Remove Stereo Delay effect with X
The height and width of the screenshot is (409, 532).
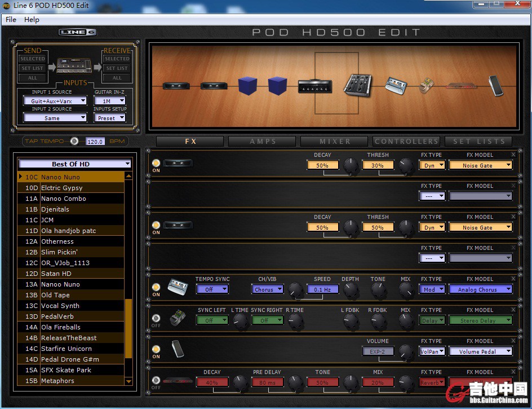513,310
